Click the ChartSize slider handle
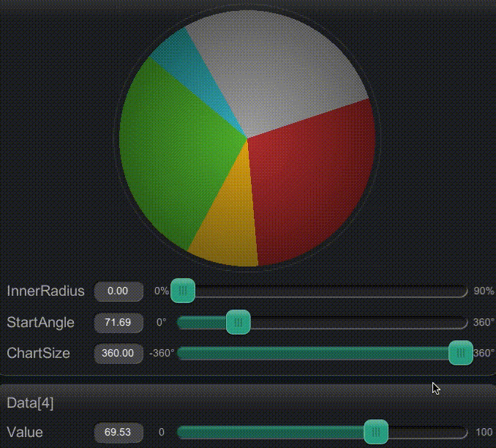This screenshot has width=496, height=448. click(x=461, y=353)
